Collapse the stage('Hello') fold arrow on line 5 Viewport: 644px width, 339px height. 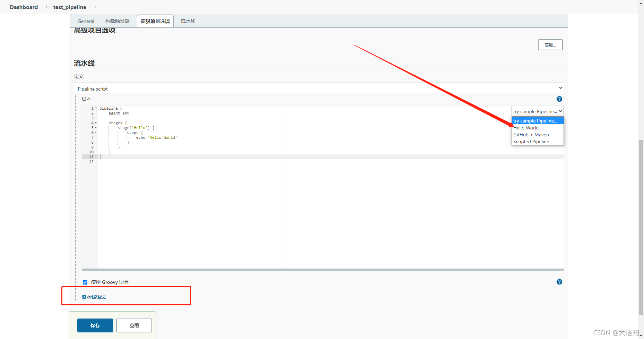tap(96, 128)
